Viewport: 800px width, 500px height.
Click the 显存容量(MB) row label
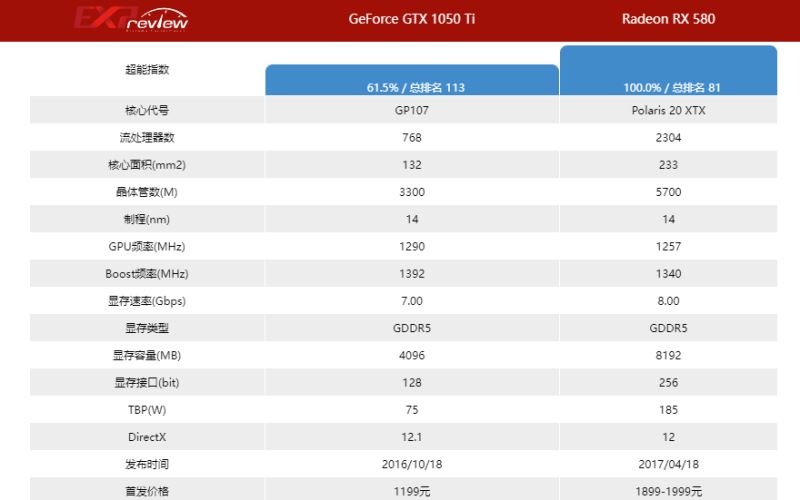click(x=147, y=356)
